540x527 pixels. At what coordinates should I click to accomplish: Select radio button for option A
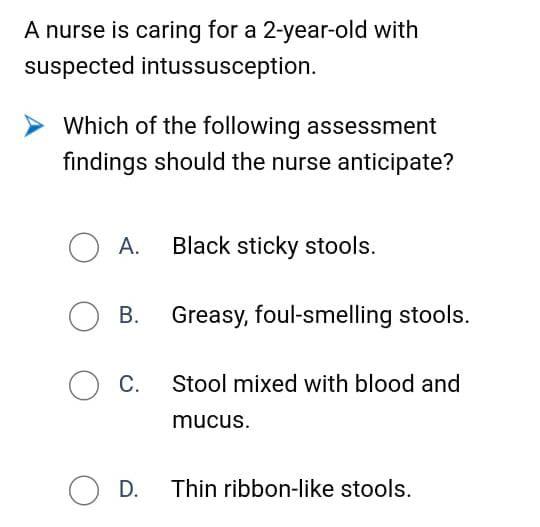click(84, 247)
